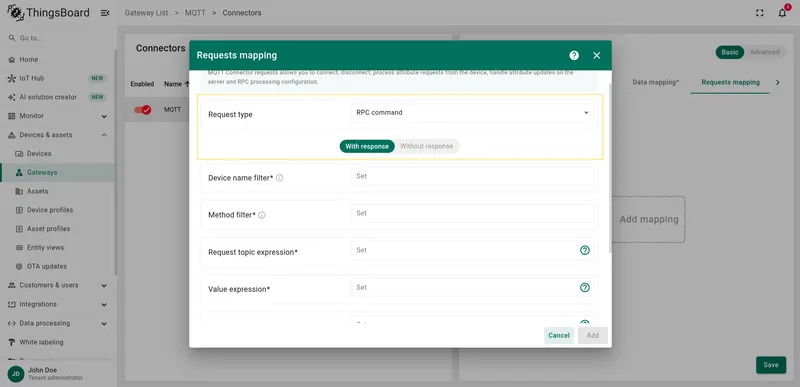Click the Cancel button in dialog

[x=559, y=336]
